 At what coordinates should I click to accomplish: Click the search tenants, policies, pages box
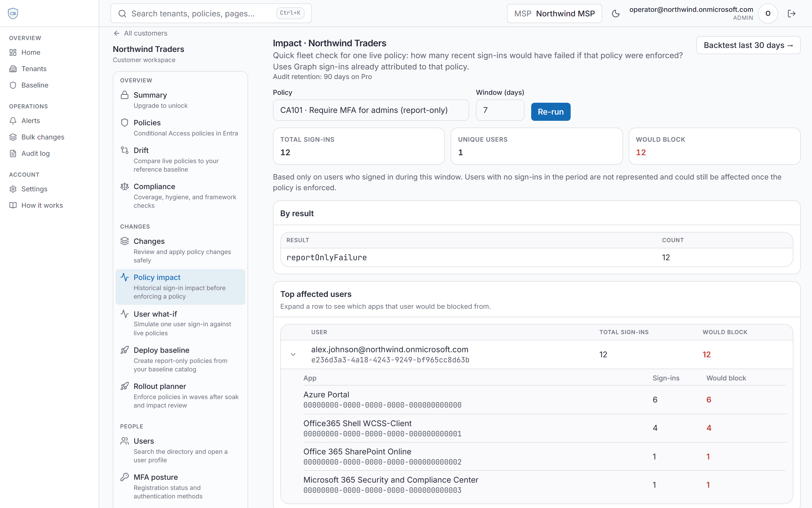point(211,14)
